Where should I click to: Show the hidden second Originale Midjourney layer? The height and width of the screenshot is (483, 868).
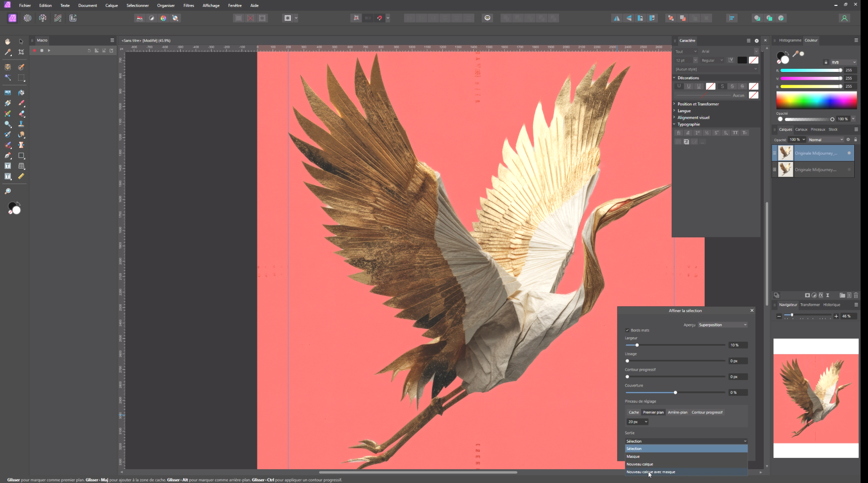point(849,170)
